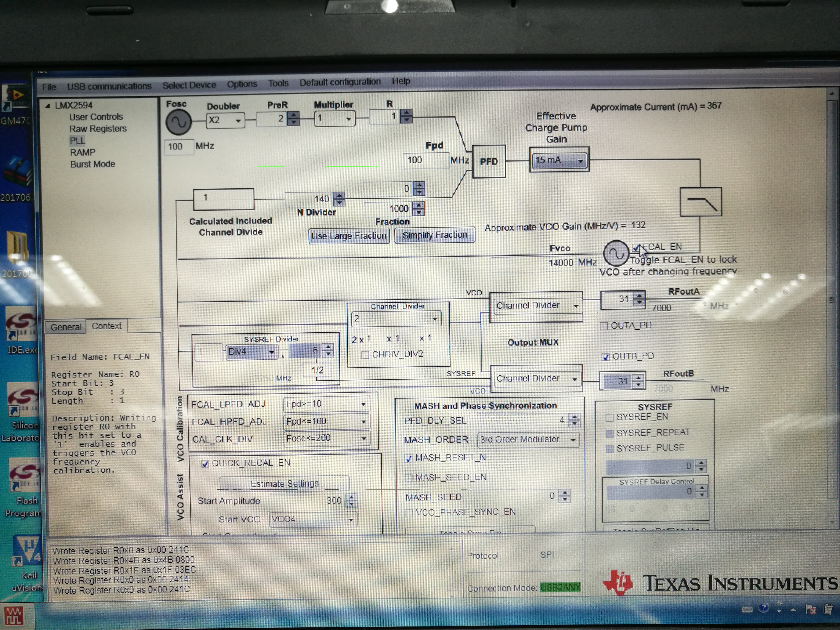Viewport: 840px width, 630px height.
Task: Select Raw Registers in the tree
Action: click(98, 129)
